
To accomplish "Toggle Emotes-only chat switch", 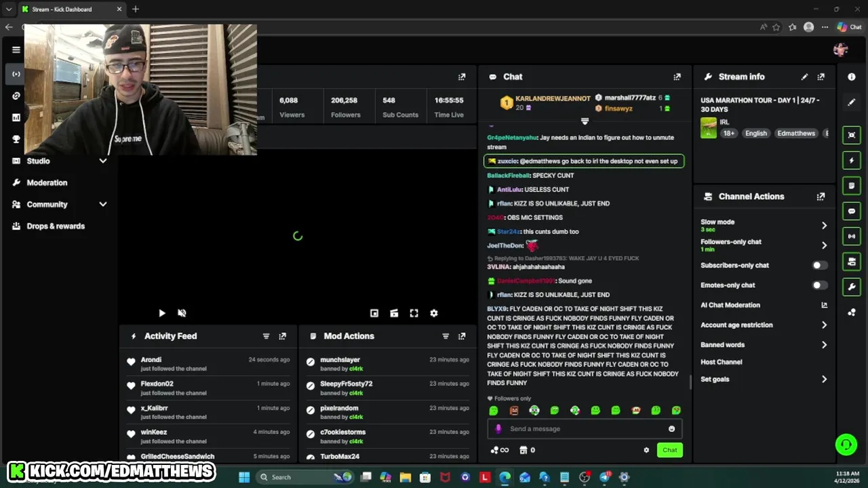I will tap(820, 285).
